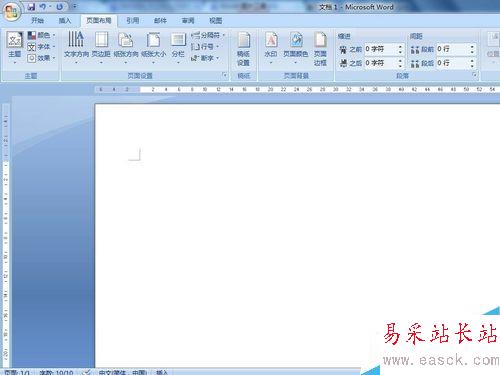Switch to the 视图 tab
Viewport: 500px width, 375px height.
coord(215,21)
